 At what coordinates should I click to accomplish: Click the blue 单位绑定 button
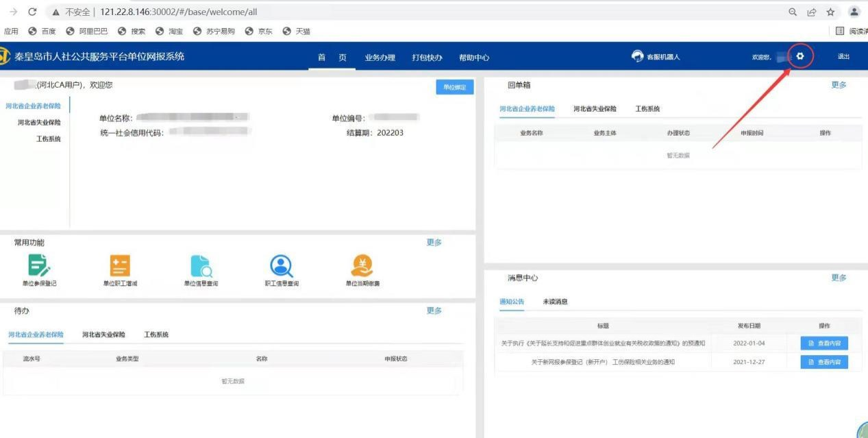click(x=454, y=87)
